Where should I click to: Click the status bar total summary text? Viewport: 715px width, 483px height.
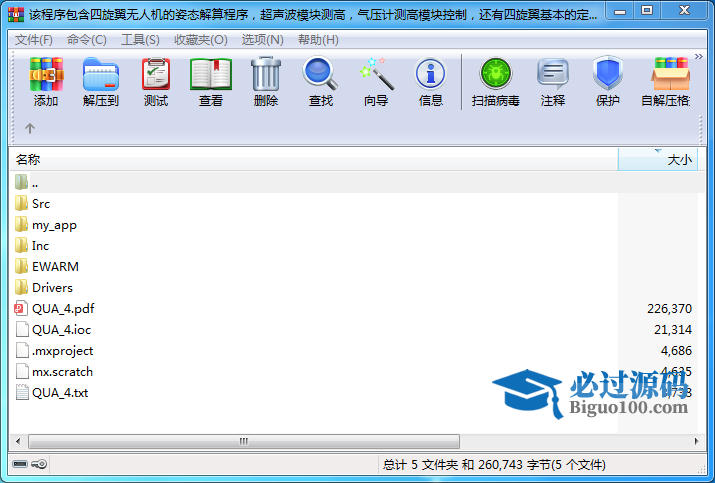pyautogui.click(x=494, y=465)
